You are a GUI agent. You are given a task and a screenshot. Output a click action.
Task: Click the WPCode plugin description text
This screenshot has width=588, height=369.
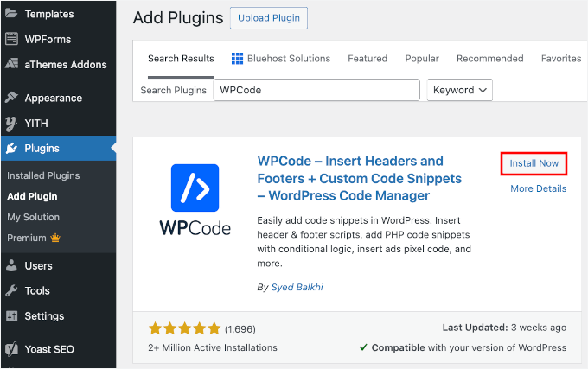(x=364, y=242)
